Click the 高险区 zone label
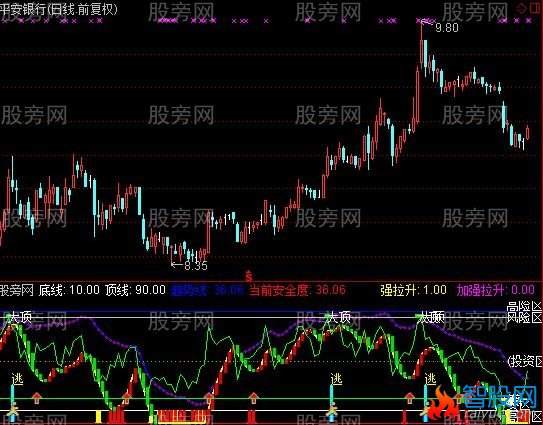The image size is (543, 425). click(x=524, y=306)
